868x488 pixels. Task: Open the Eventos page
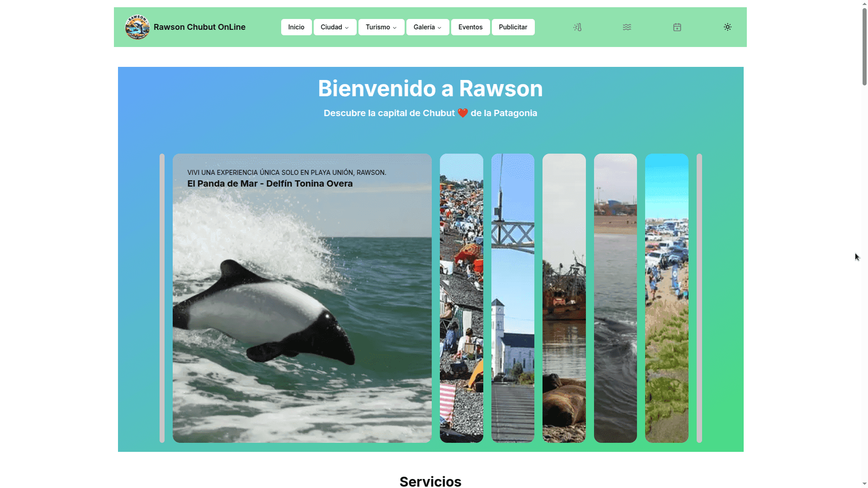[x=471, y=27]
